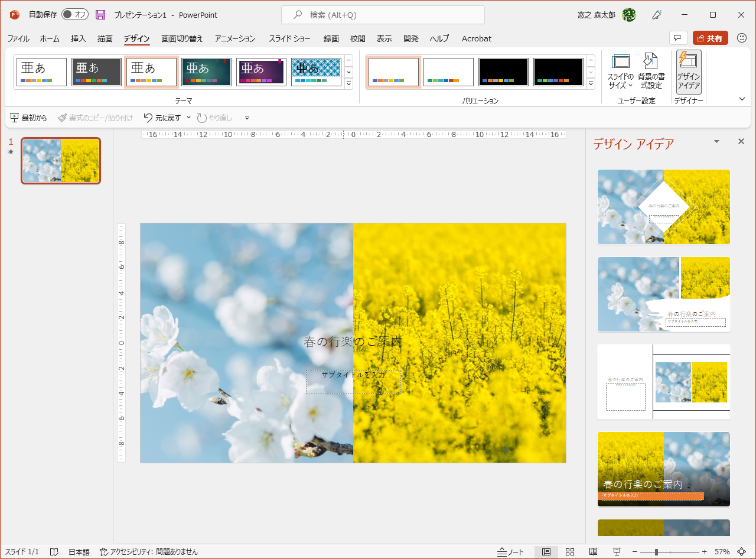Select slide 1 thumbnail in the slide panel
This screenshot has width=756, height=559.
point(61,161)
